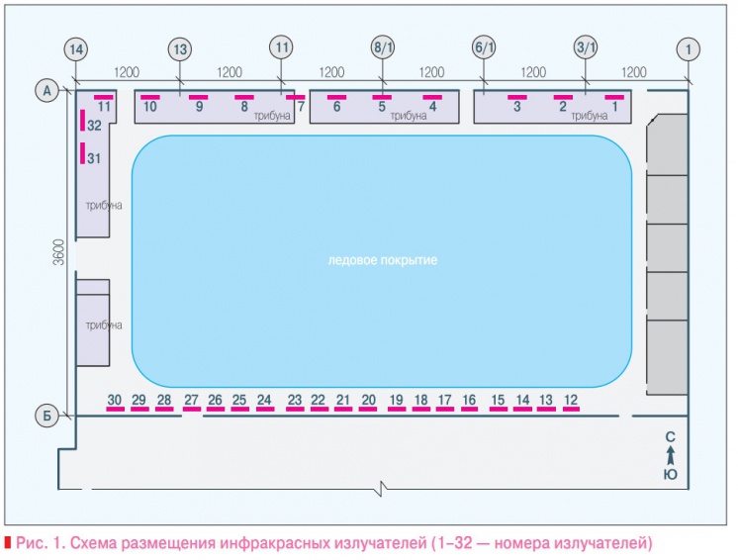Select the topmost gray block on the right side

667,144
